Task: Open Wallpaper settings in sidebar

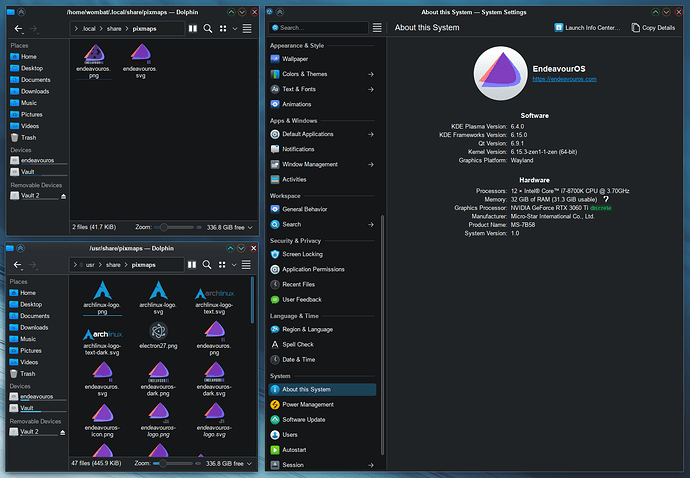Action: point(295,59)
